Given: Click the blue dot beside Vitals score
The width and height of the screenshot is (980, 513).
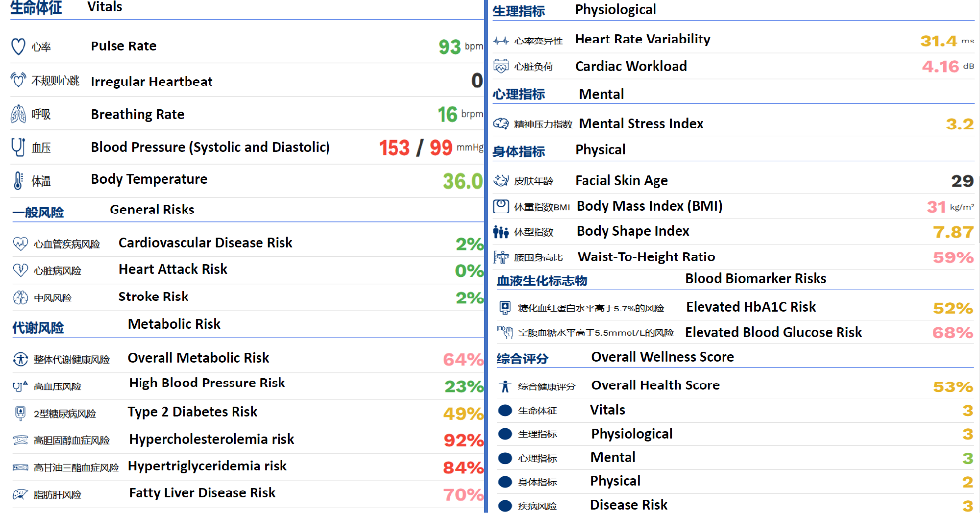Looking at the screenshot, I should [505, 411].
